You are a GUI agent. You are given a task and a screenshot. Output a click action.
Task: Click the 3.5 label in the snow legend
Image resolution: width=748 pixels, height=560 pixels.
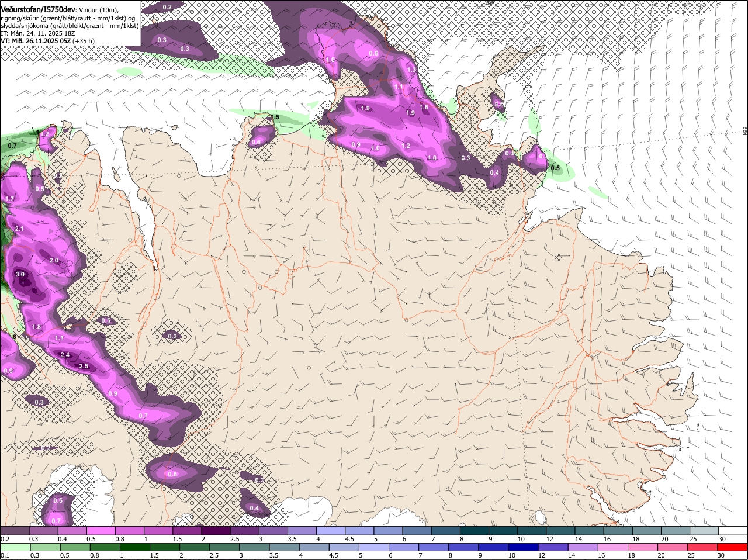pos(292,538)
